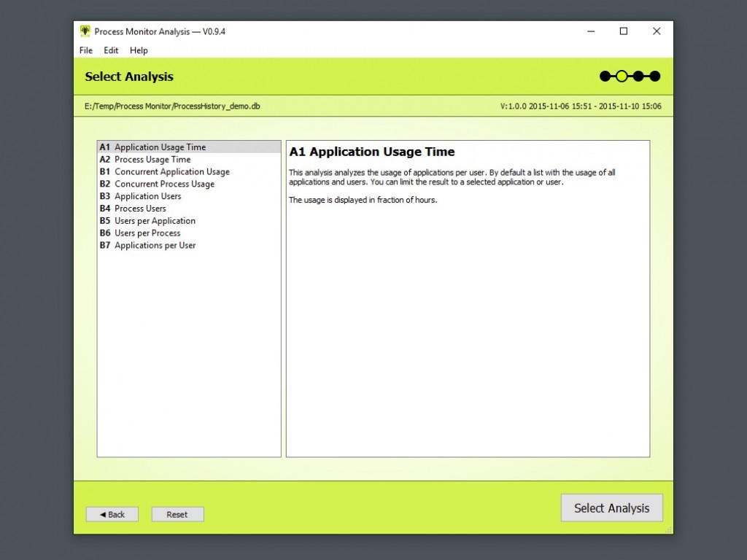The height and width of the screenshot is (560, 747).
Task: Click the step progress indicator dots
Action: [630, 76]
